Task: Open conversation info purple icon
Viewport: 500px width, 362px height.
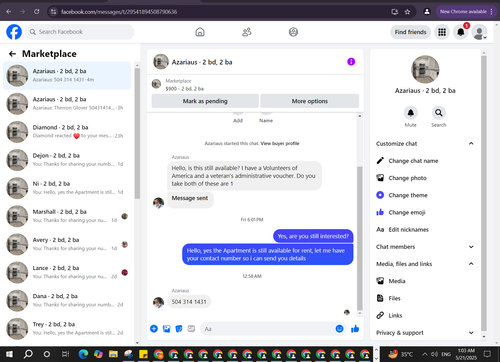Action: (351, 62)
